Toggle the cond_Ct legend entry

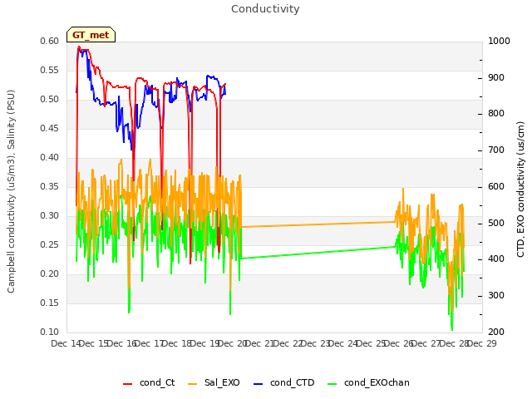[x=149, y=382]
